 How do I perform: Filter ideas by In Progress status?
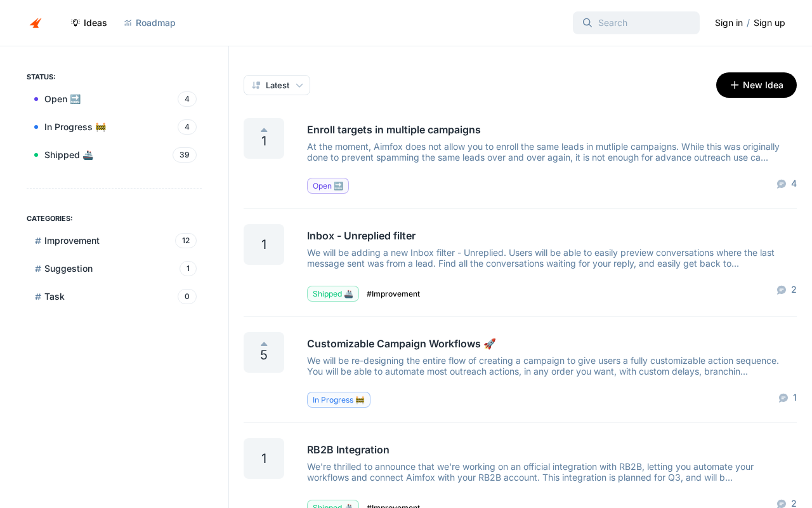point(114,127)
